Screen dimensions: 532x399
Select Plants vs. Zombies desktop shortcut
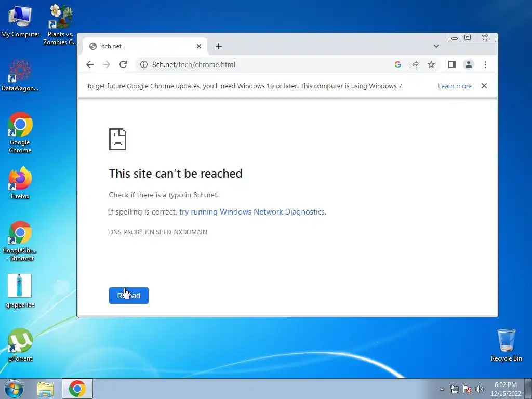[60, 24]
